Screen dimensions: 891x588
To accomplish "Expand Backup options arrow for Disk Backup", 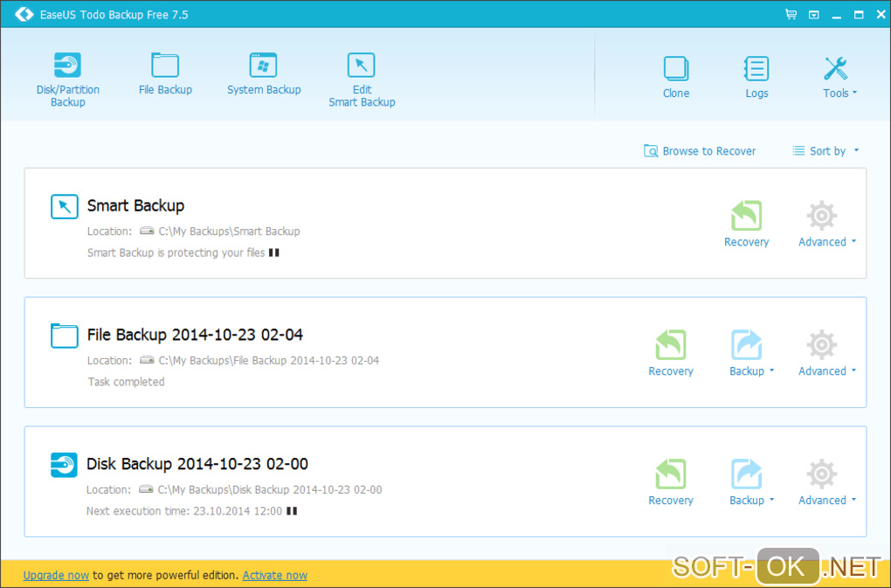I will tap(771, 500).
